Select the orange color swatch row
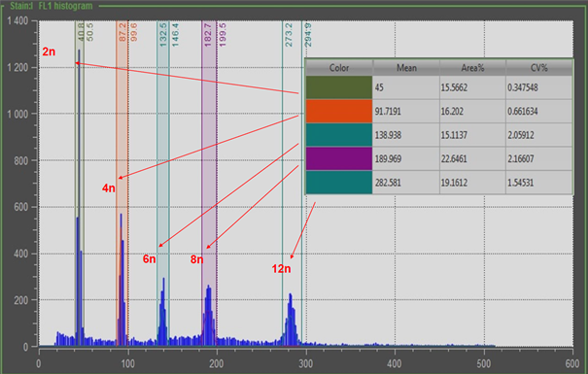Viewport: 588px width, 374px height. tap(439, 112)
